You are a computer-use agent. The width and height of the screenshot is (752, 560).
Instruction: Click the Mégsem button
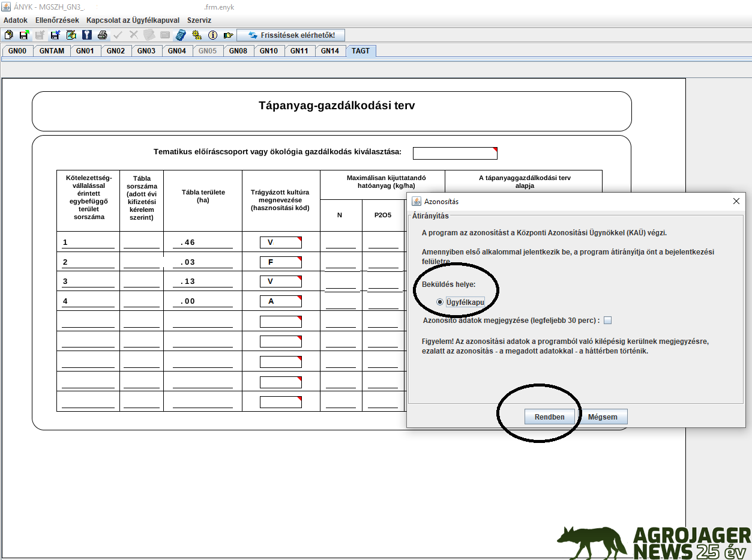click(602, 417)
